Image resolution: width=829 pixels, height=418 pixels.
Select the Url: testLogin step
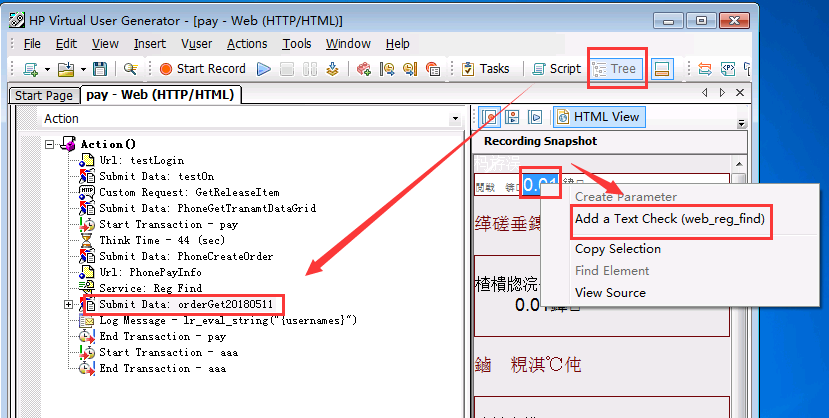click(142, 160)
